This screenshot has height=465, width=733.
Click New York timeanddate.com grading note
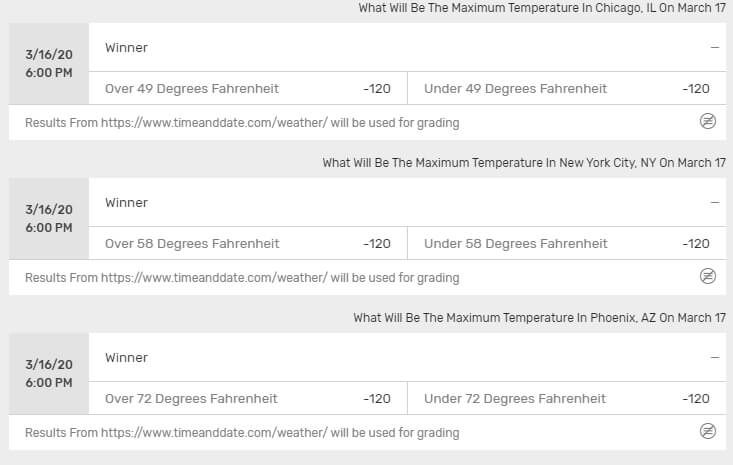point(242,278)
